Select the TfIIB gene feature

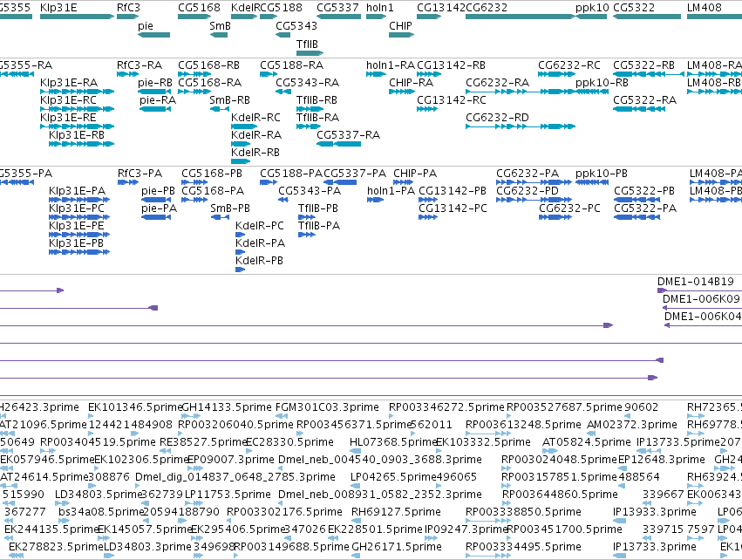(x=310, y=52)
